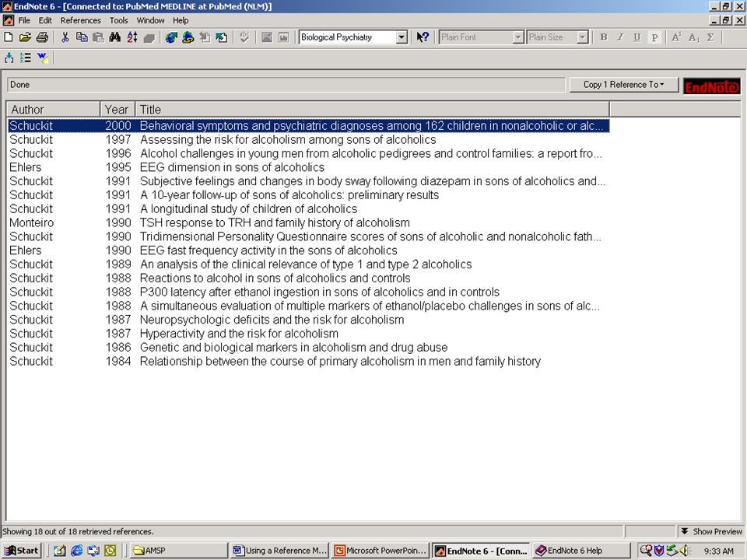Click the volume speaker tray icon
The image size is (747, 560).
point(685,551)
